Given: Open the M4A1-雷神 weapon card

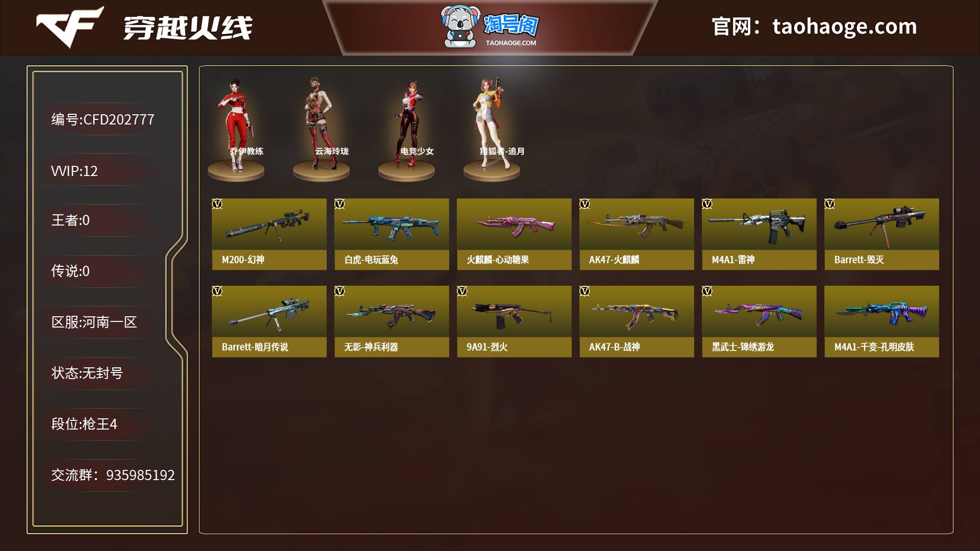Looking at the screenshot, I should coord(759,234).
